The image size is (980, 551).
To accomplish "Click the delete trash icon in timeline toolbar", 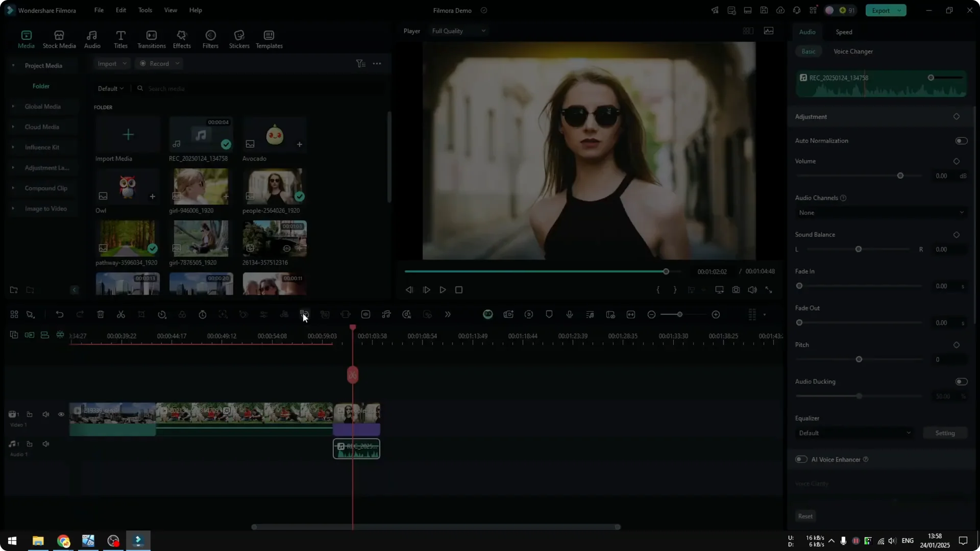I will (x=101, y=314).
